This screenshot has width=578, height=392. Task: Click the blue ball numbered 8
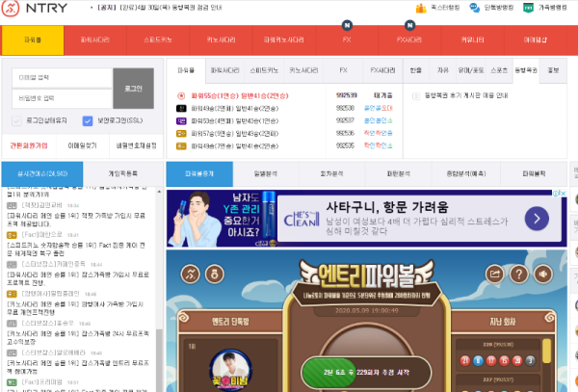pyautogui.click(x=478, y=360)
